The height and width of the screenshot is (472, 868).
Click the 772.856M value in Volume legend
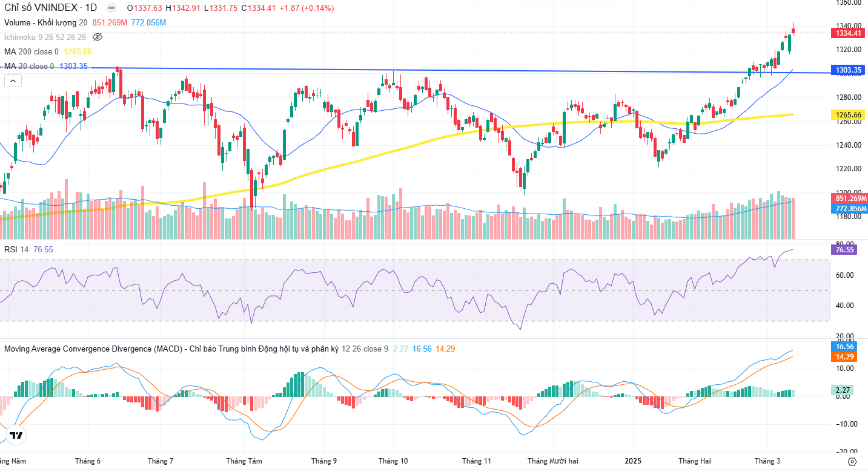click(x=148, y=22)
